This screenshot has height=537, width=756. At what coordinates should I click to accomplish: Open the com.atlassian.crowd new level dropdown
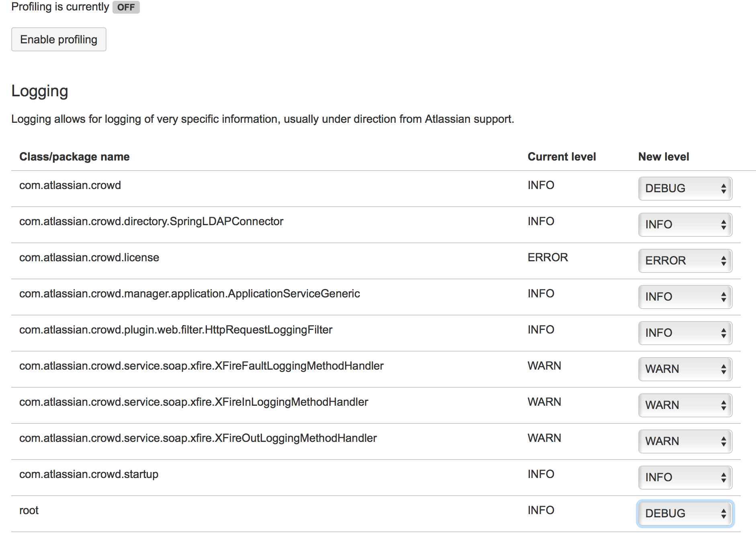coord(685,188)
